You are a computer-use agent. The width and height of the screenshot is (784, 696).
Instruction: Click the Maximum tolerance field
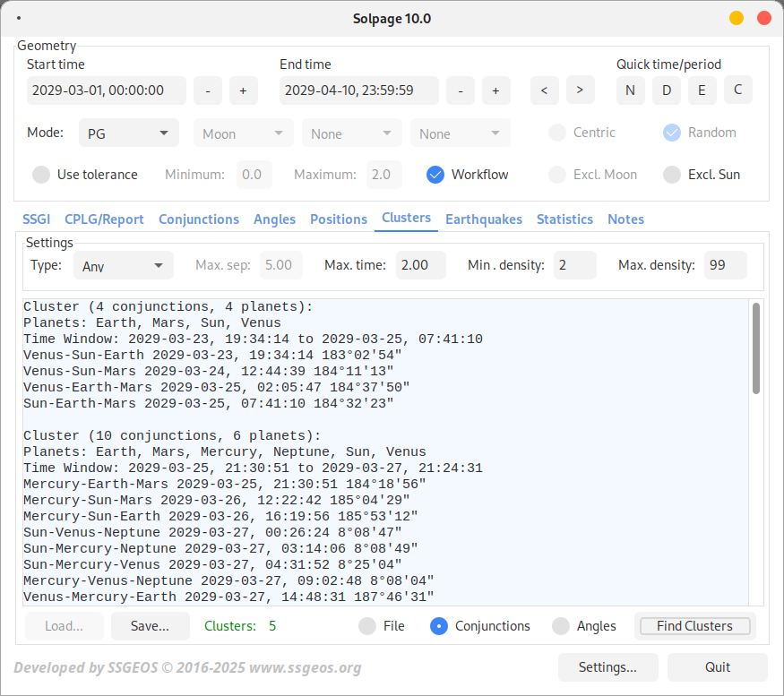[384, 175]
